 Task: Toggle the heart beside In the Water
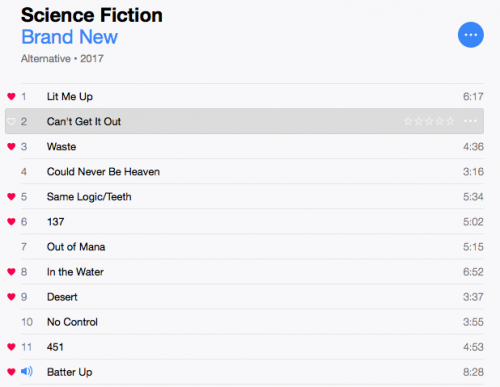point(11,272)
